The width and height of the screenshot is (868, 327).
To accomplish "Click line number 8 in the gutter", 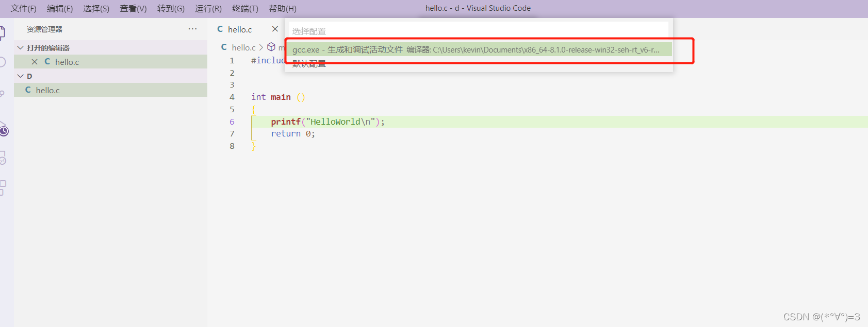I will (232, 146).
